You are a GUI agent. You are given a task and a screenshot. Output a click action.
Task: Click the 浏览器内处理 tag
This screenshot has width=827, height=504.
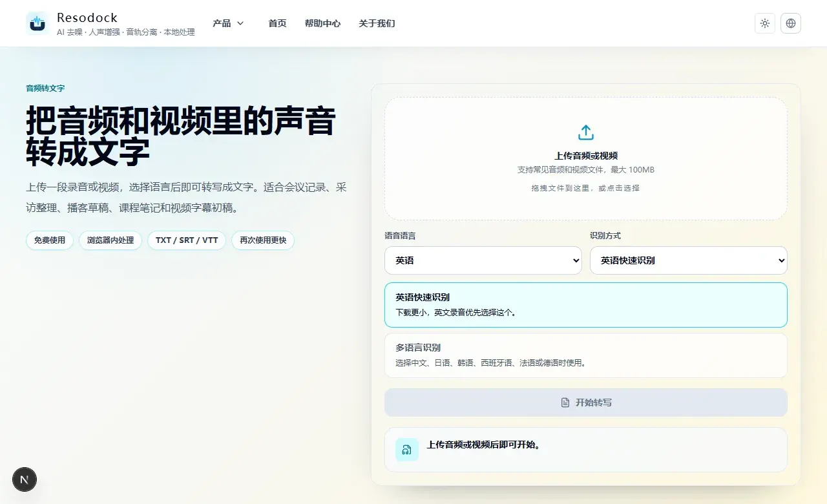coord(110,240)
